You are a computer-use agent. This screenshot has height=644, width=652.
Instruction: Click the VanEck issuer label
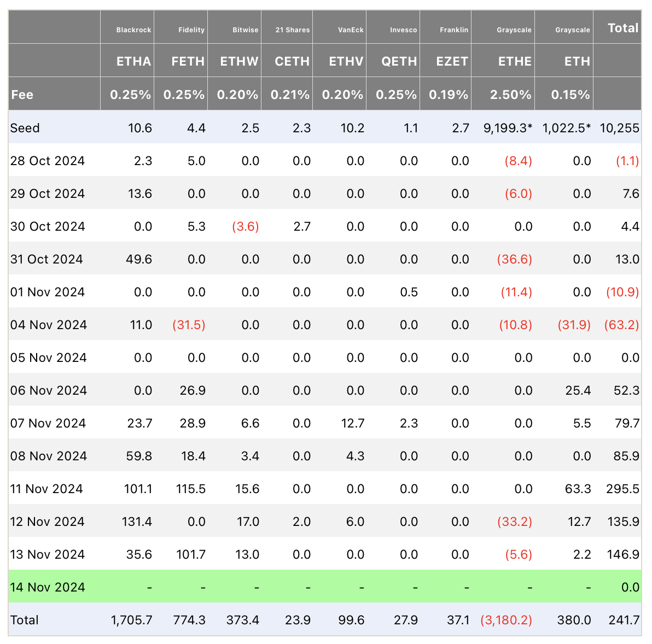[351, 30]
